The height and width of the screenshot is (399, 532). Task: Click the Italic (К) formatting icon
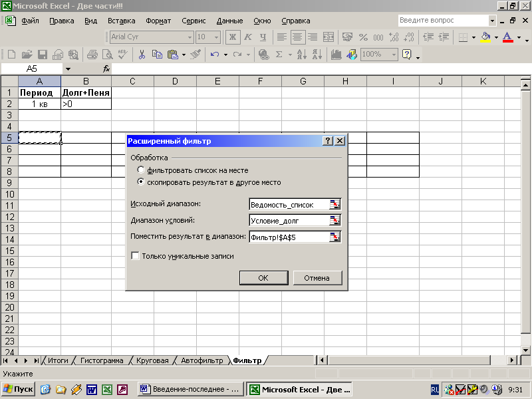point(248,37)
